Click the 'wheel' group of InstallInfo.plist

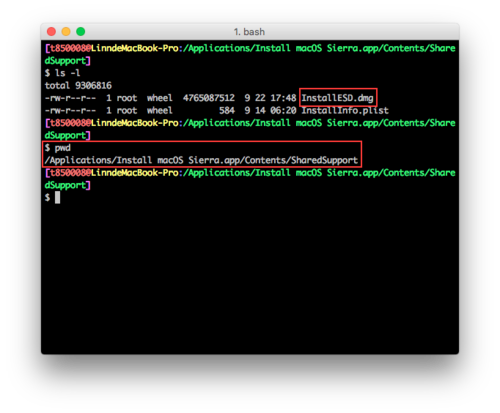pyautogui.click(x=160, y=110)
